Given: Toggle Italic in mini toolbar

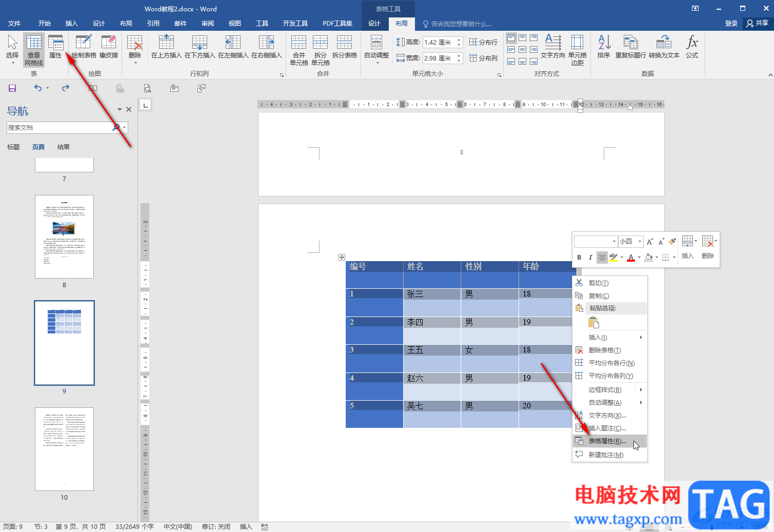Looking at the screenshot, I should click(x=590, y=258).
